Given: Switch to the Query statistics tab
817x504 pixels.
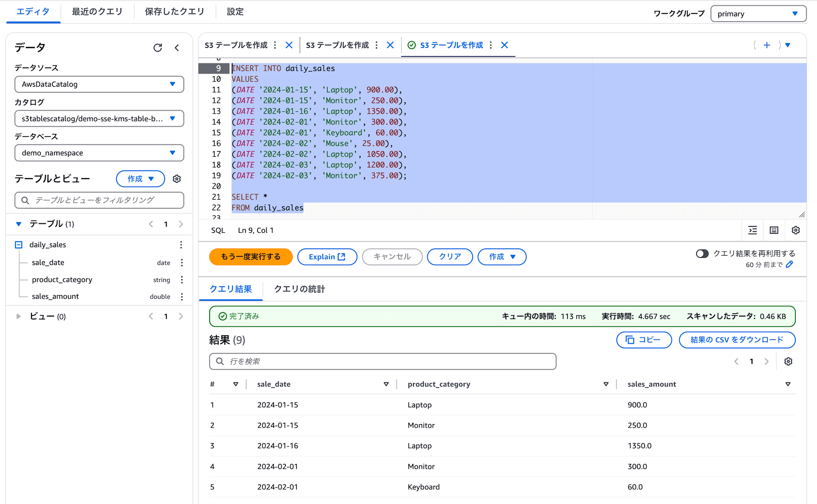Looking at the screenshot, I should click(x=299, y=289).
